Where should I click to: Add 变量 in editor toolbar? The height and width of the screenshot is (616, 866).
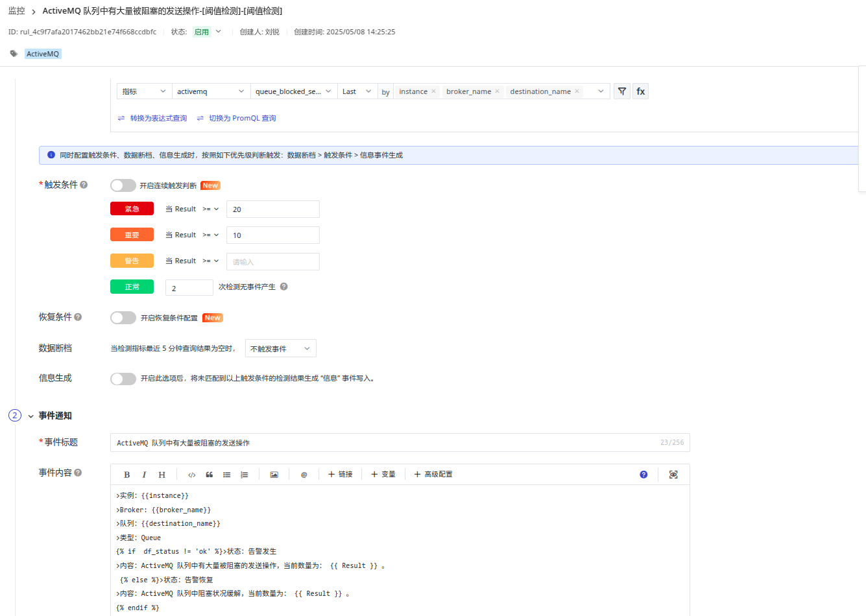(x=383, y=475)
